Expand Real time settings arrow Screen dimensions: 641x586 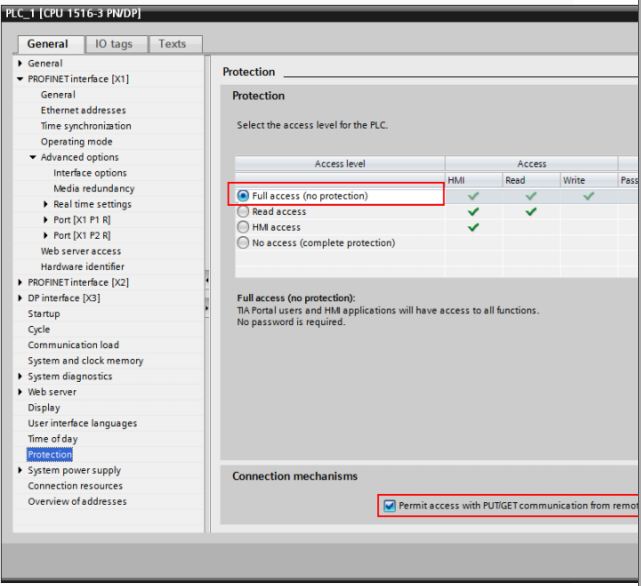46,204
